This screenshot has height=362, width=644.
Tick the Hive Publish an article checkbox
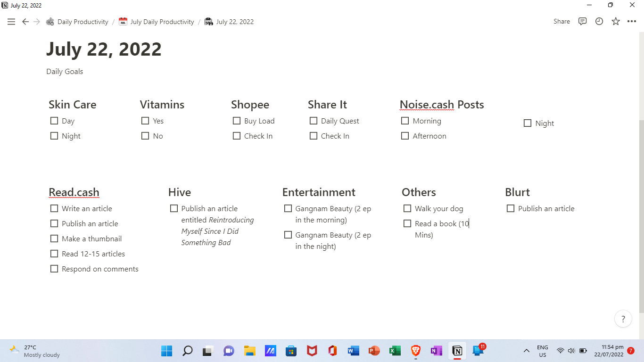click(174, 208)
